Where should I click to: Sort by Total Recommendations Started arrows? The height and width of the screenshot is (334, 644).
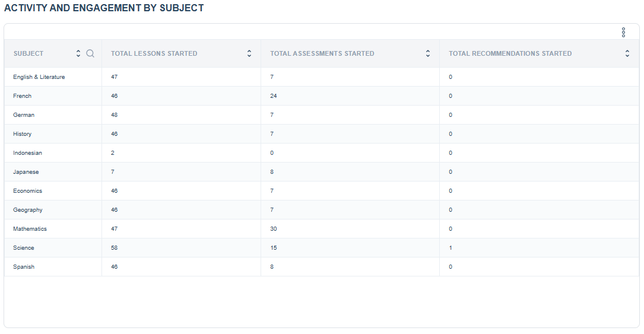tap(627, 53)
